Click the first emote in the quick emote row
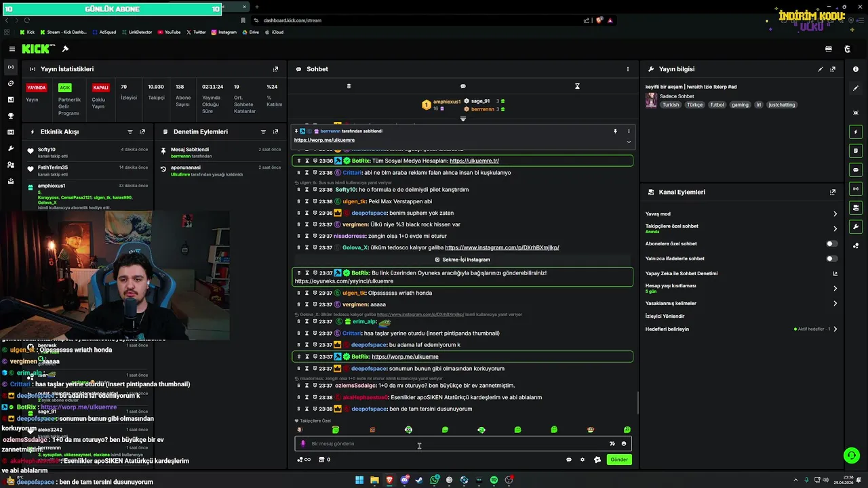This screenshot has height=488, width=868. coord(300,430)
